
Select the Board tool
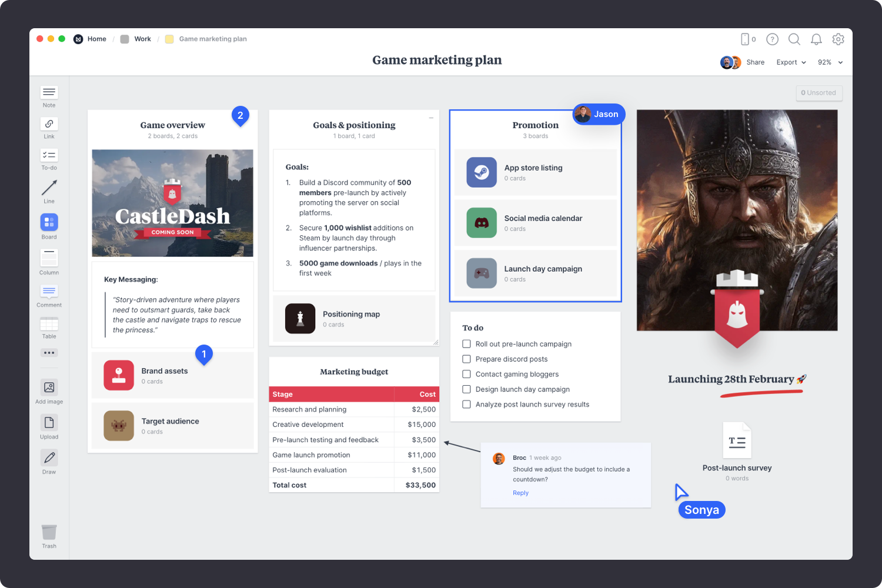pyautogui.click(x=49, y=223)
